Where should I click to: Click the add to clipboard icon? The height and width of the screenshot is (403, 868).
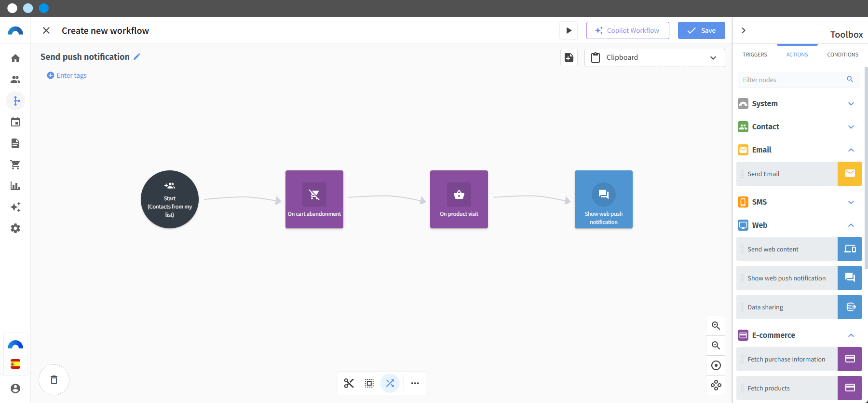569,57
